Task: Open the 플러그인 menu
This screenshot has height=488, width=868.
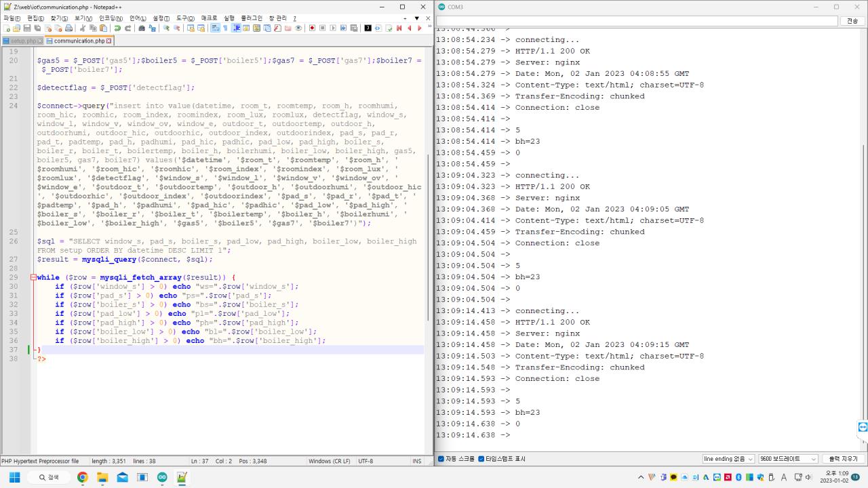Action: click(251, 18)
